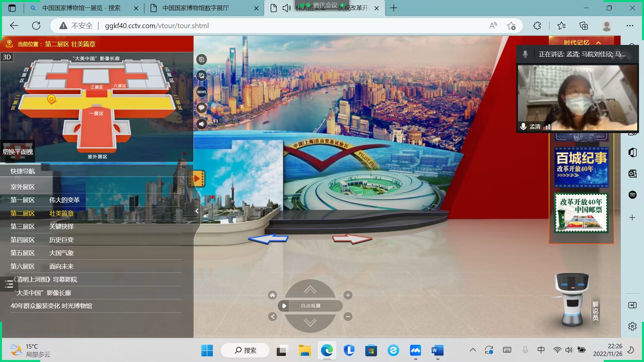Start 自动观展 auto tour play
This screenshot has height=362, width=644.
284,306
